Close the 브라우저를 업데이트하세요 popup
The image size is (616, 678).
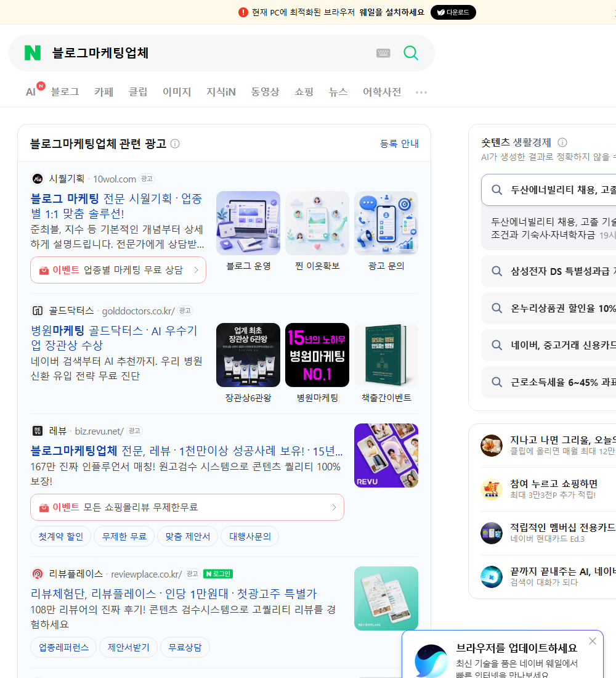(592, 641)
